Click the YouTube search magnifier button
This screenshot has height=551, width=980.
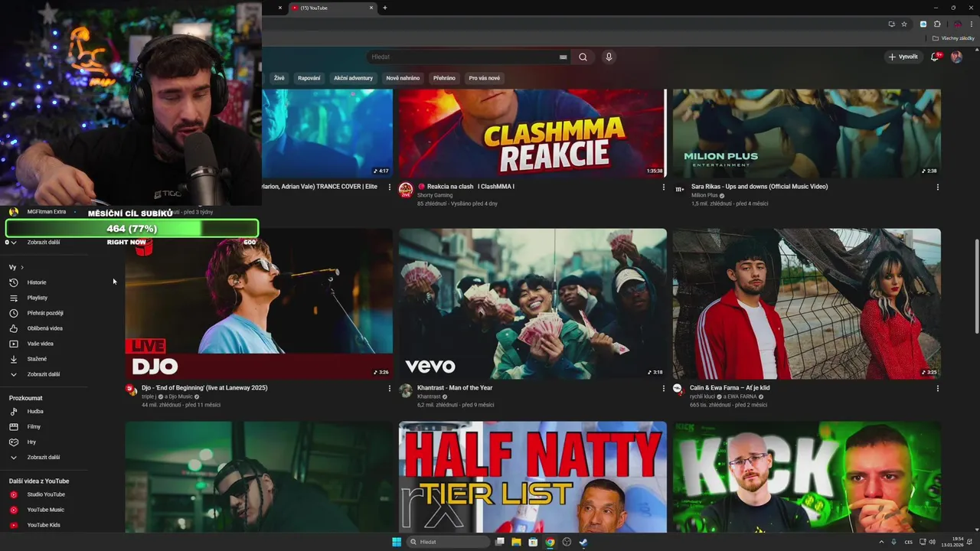[x=583, y=57]
